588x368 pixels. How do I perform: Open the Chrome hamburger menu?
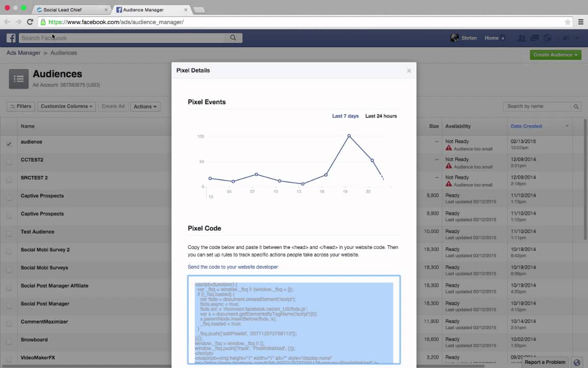[580, 22]
